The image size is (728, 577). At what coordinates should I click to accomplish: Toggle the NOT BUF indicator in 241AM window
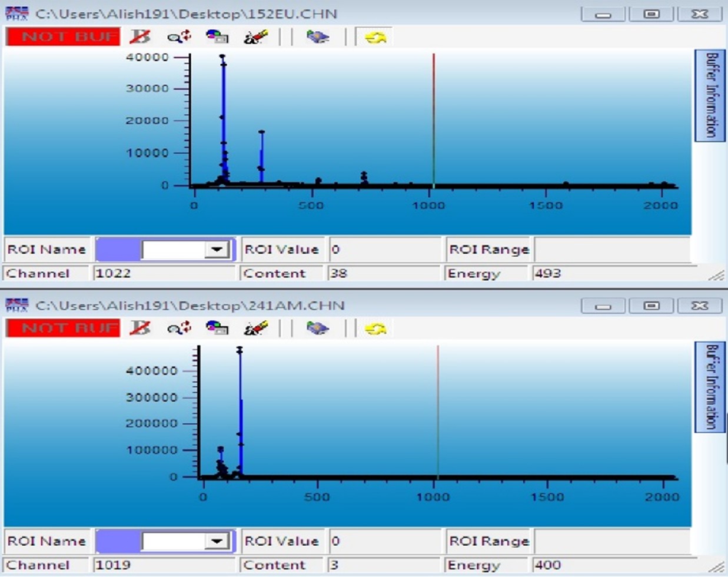[x=63, y=328]
